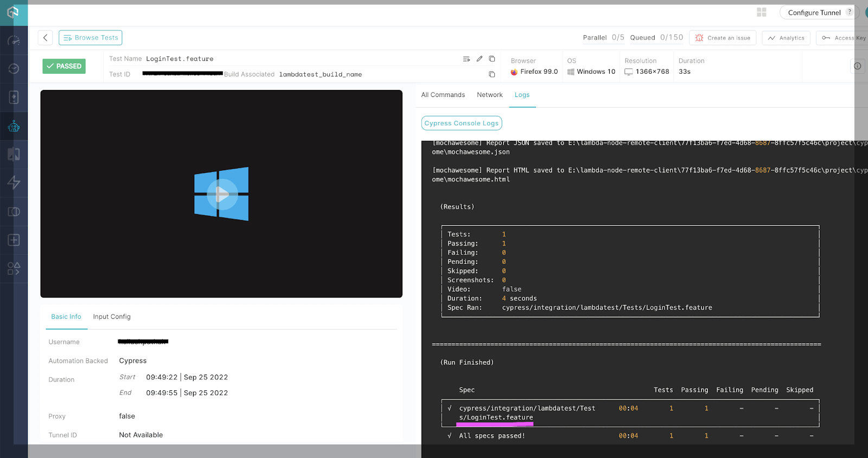Click the Firefox 99.0 browser label
The width and height of the screenshot is (868, 458).
534,72
